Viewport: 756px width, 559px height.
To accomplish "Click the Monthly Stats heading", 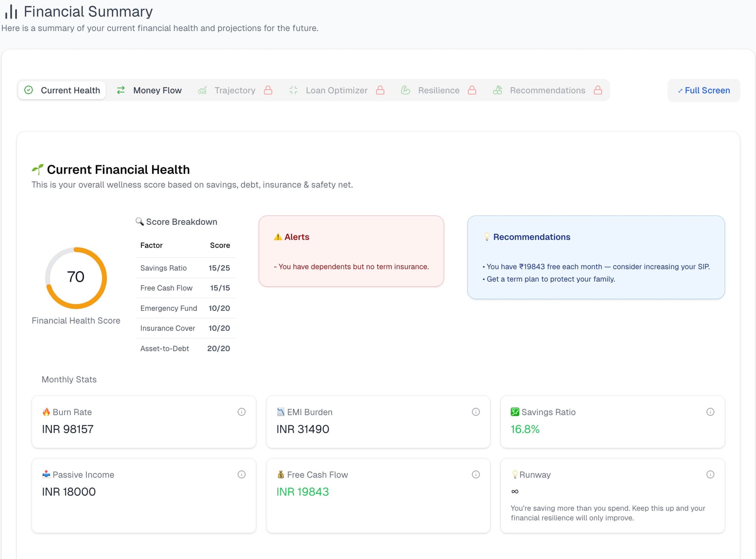I will tap(69, 379).
